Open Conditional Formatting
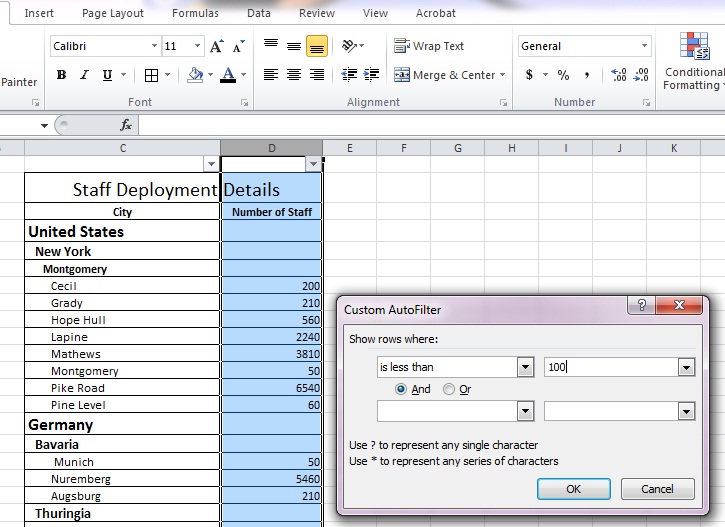Viewport: 725px width, 527px height. [694, 61]
